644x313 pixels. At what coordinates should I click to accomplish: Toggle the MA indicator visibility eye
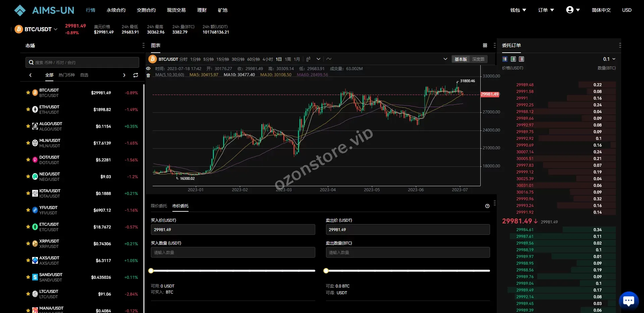(x=148, y=68)
